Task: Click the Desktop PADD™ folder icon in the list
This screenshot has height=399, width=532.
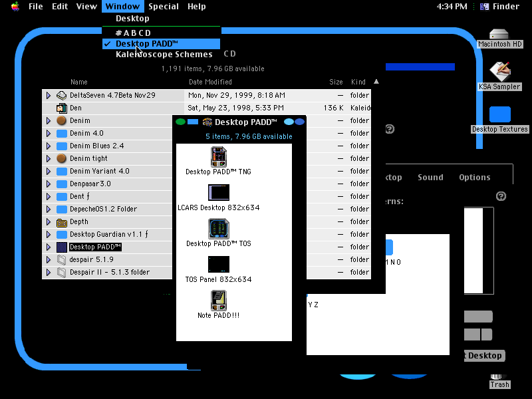Action: (x=61, y=247)
